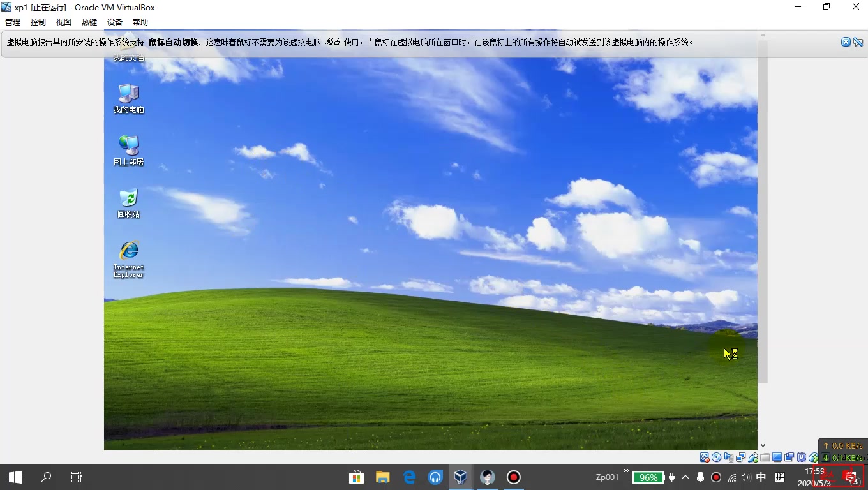
Task: Click the virtualization features status icon
Action: tap(801, 457)
